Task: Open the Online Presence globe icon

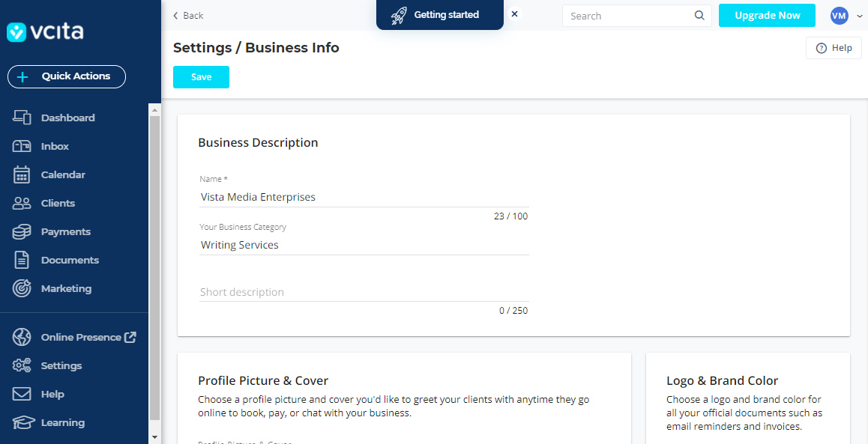Action: 22,337
